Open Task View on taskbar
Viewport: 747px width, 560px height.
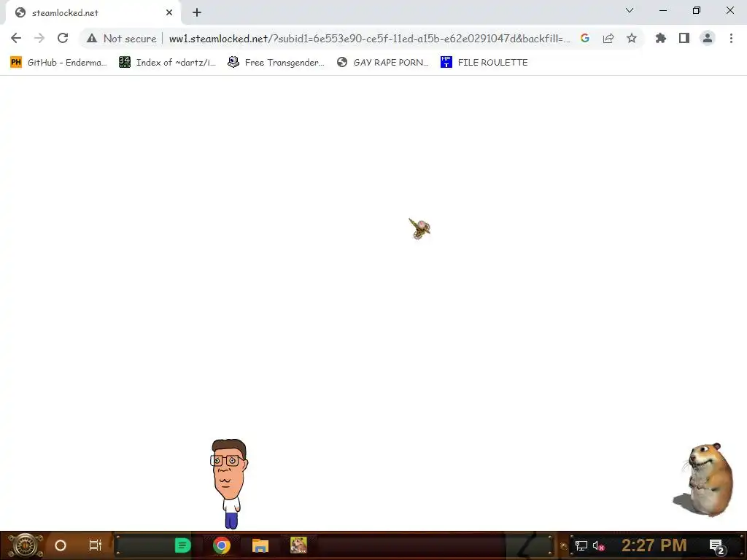point(96,545)
